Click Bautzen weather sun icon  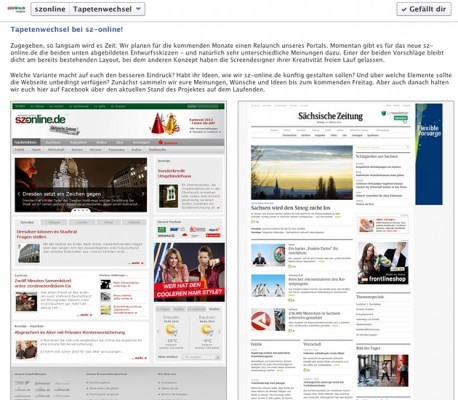207,330
